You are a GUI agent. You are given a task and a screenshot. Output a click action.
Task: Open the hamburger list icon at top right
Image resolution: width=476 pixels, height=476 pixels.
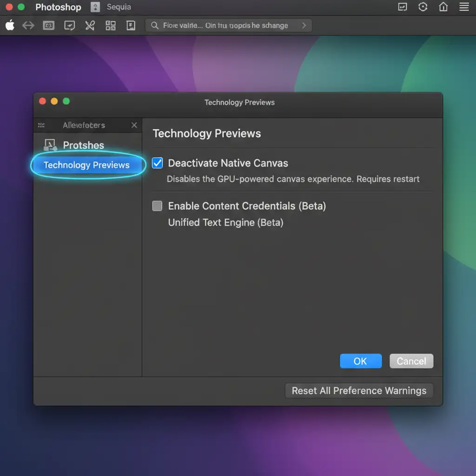coord(464,7)
